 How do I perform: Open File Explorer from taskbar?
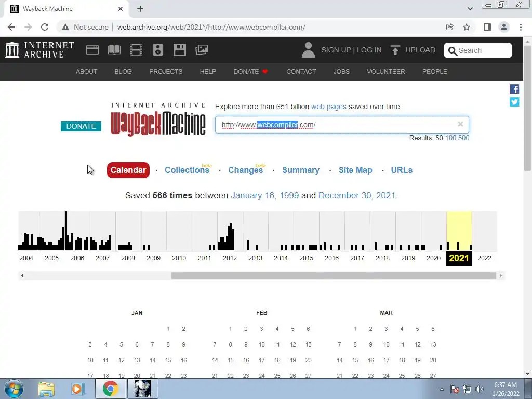tap(46, 389)
